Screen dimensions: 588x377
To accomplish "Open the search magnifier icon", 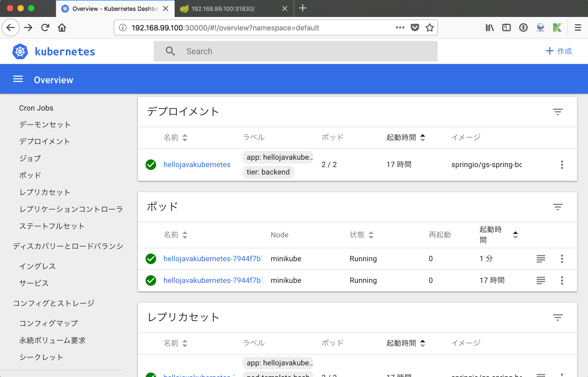I will pyautogui.click(x=170, y=51).
